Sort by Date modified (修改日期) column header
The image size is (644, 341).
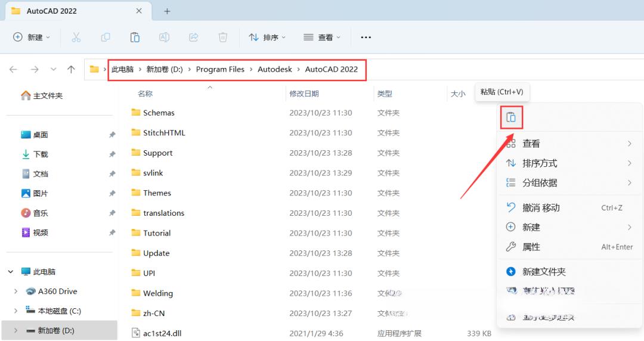coord(304,94)
